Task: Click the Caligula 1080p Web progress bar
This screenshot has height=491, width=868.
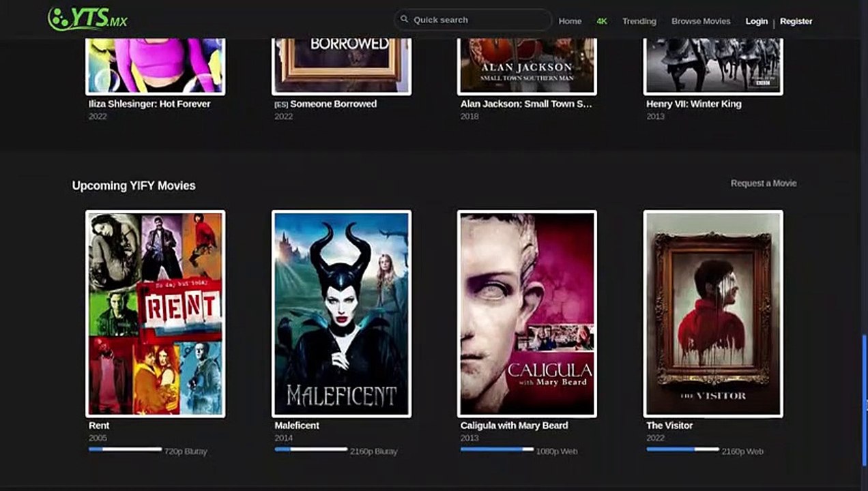Action: (497, 449)
